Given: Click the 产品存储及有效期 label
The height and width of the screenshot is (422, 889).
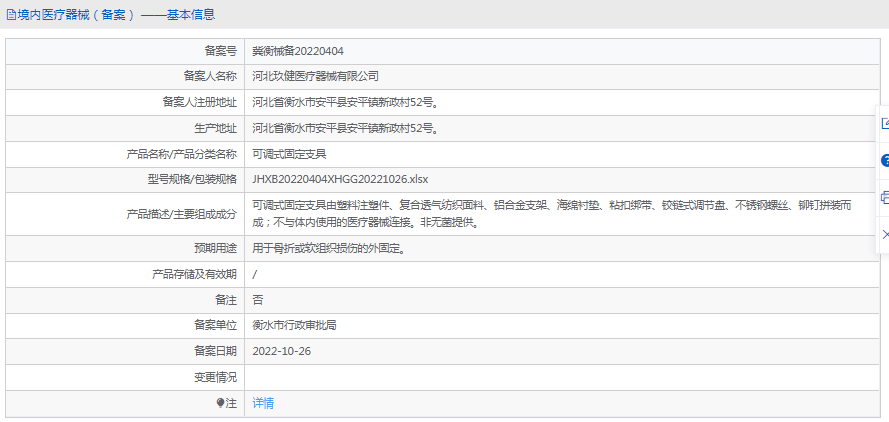Looking at the screenshot, I should point(194,275).
